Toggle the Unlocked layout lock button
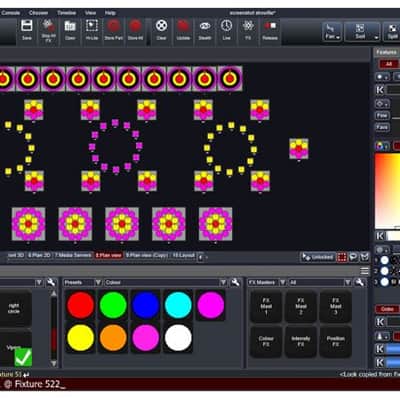Viewport: 400px width, 400px height. tap(318, 257)
